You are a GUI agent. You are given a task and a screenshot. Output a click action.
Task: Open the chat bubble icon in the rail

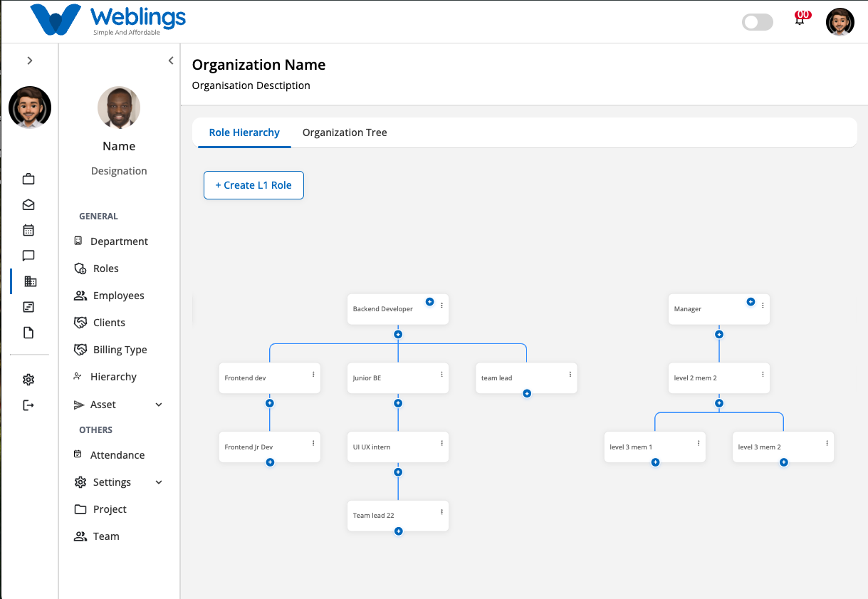(28, 256)
